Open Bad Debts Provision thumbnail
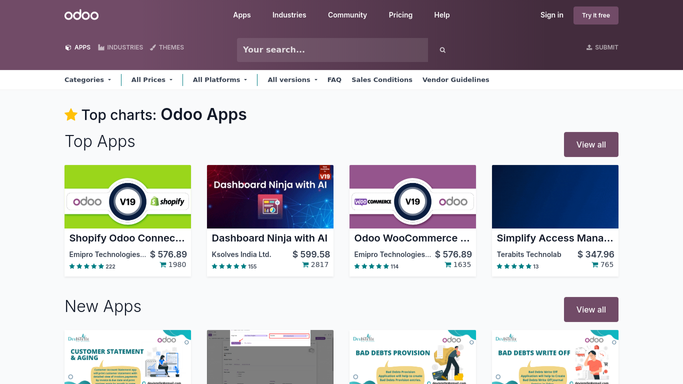 pyautogui.click(x=413, y=357)
